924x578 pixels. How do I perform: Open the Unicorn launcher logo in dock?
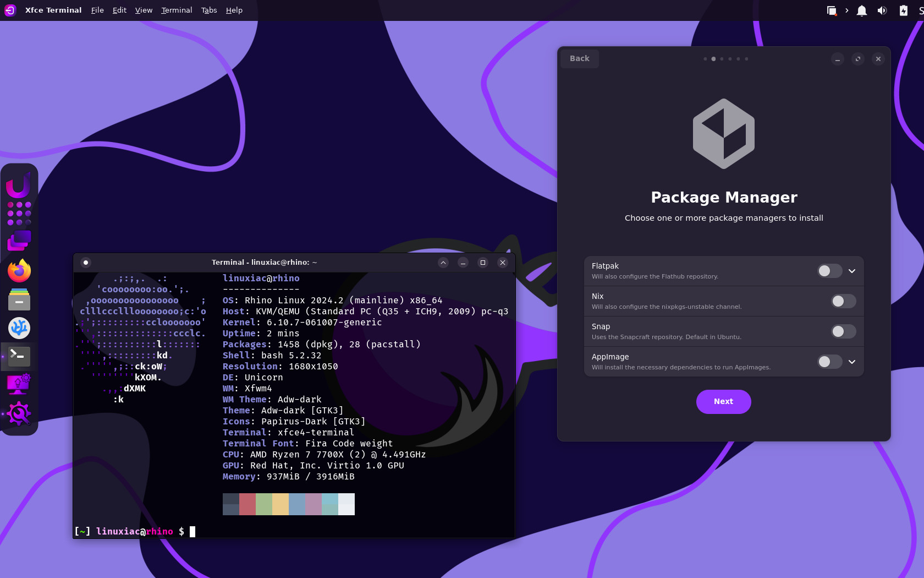pyautogui.click(x=19, y=185)
